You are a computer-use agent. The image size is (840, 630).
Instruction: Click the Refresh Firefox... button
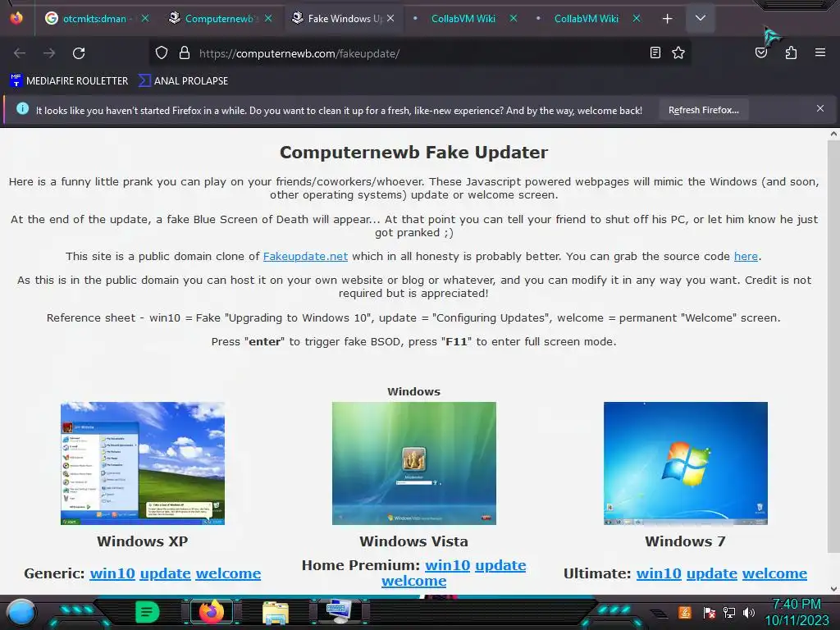(703, 110)
